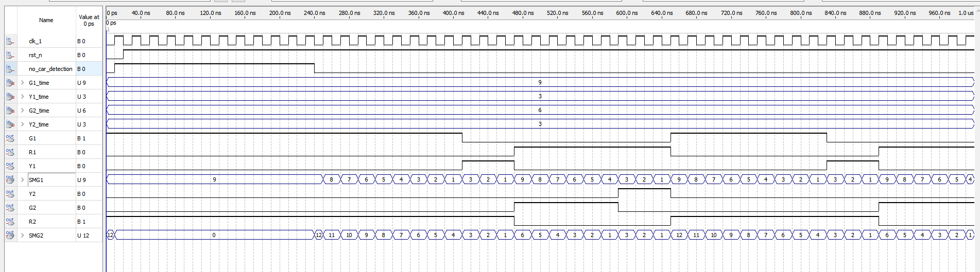This screenshot has width=980, height=272.
Task: Select the G1_time signal name
Action: click(x=39, y=83)
